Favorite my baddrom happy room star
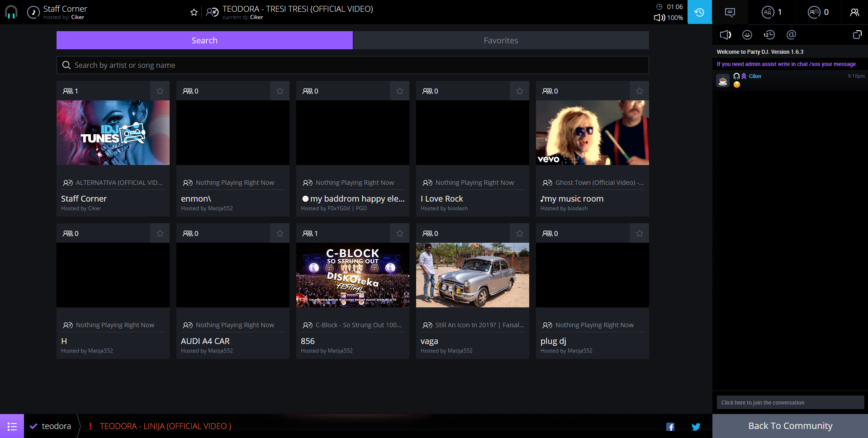 (400, 91)
